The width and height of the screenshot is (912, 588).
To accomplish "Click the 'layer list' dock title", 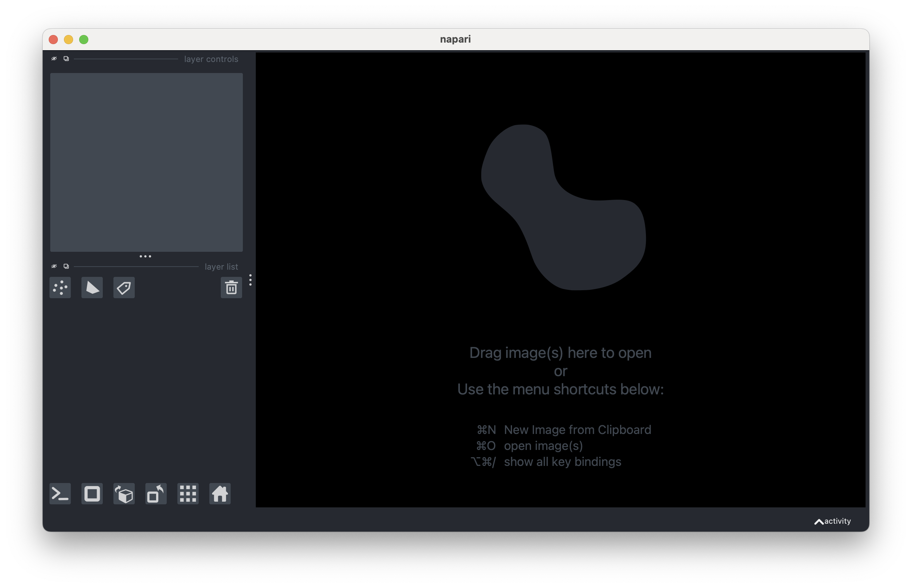I will click(x=221, y=267).
